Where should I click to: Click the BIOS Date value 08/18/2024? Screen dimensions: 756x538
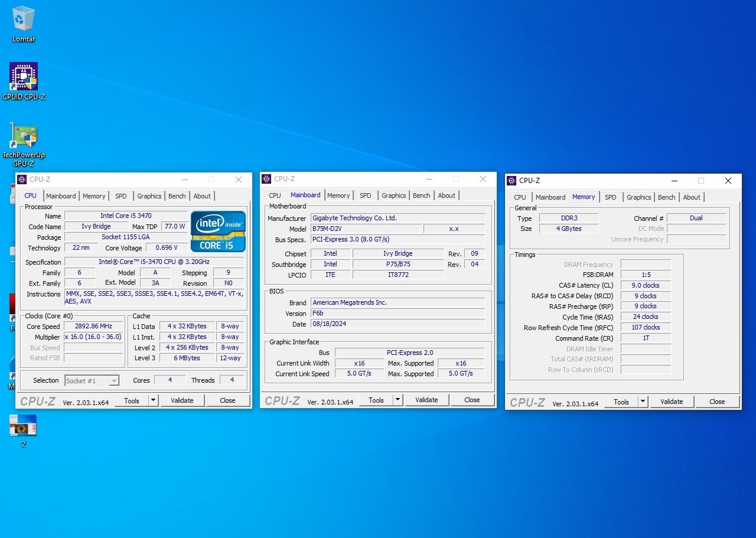pyautogui.click(x=398, y=324)
